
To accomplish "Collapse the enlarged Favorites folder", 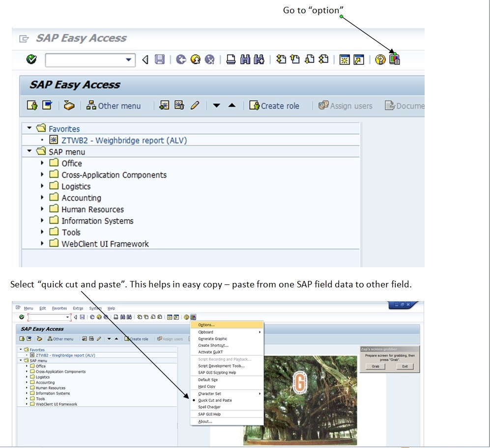I will click(x=29, y=128).
